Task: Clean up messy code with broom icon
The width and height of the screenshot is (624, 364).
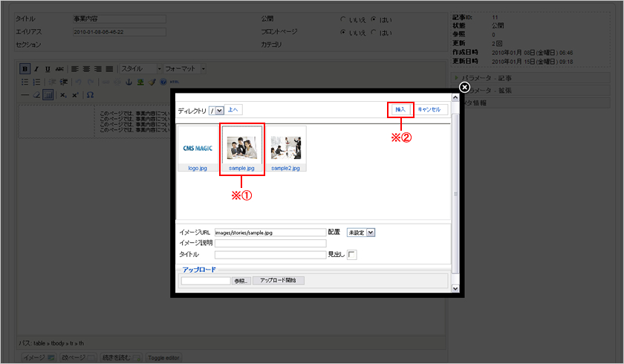Action: pos(152,82)
